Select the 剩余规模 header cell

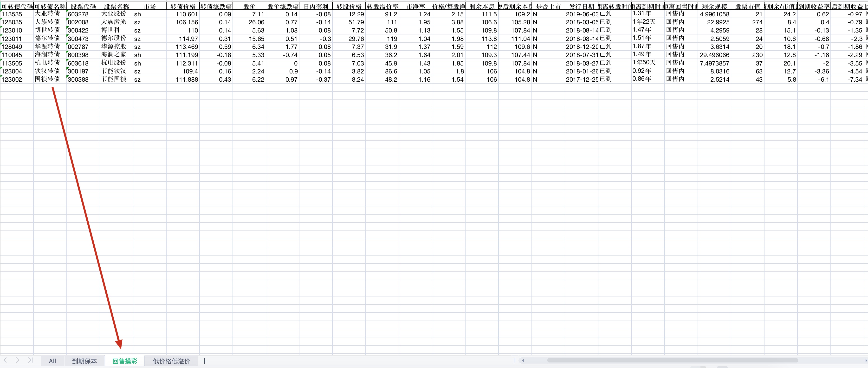[714, 6]
